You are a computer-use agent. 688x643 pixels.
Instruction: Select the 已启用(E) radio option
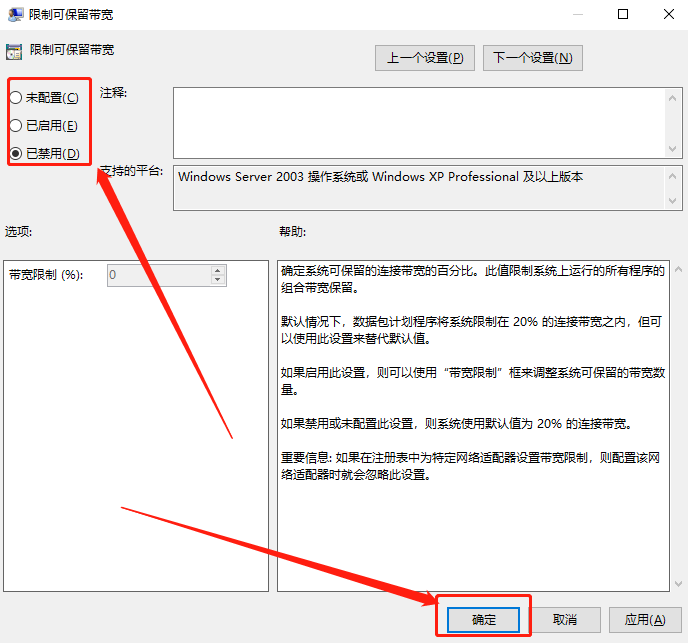pyautogui.click(x=15, y=125)
